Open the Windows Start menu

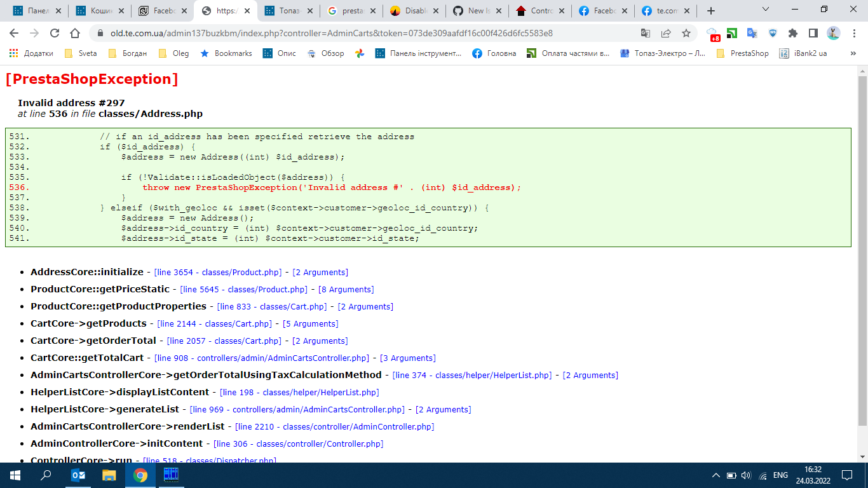[x=15, y=475]
